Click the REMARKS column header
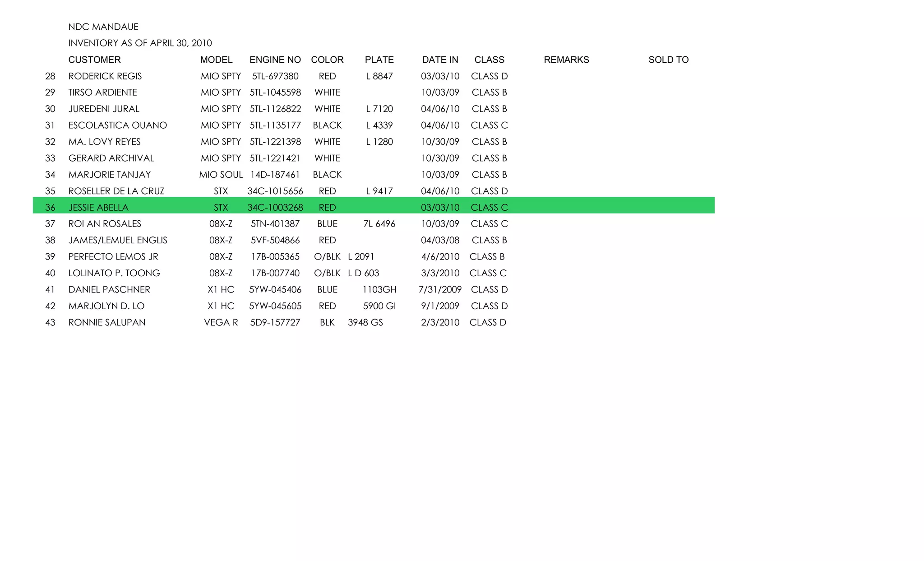The height and width of the screenshot is (561, 924). click(566, 60)
